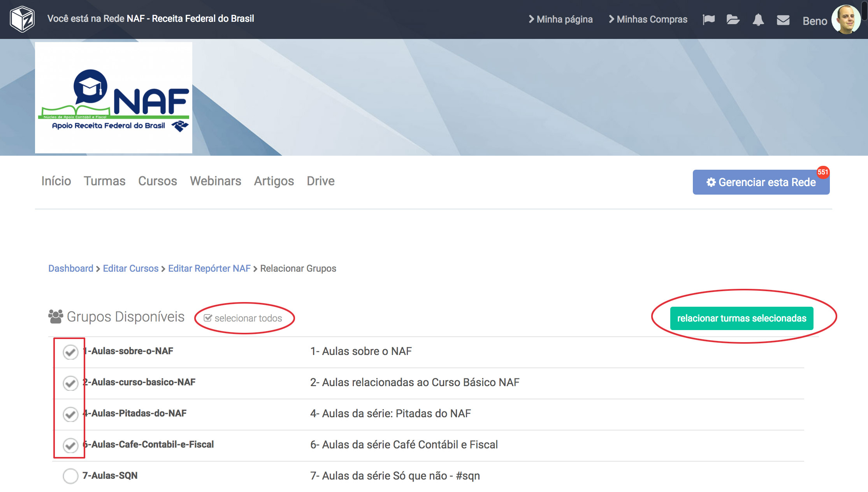
Task: Click relacionar turmas selecionadas button
Action: click(741, 318)
